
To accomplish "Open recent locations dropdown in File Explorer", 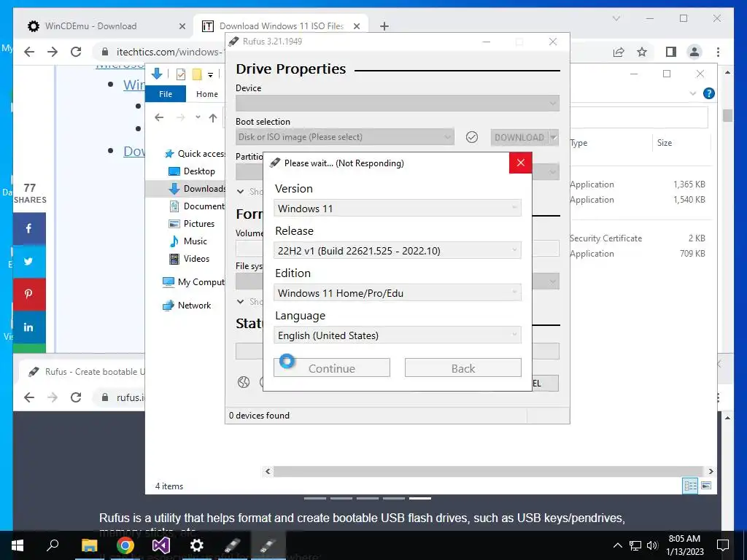I will tap(198, 117).
